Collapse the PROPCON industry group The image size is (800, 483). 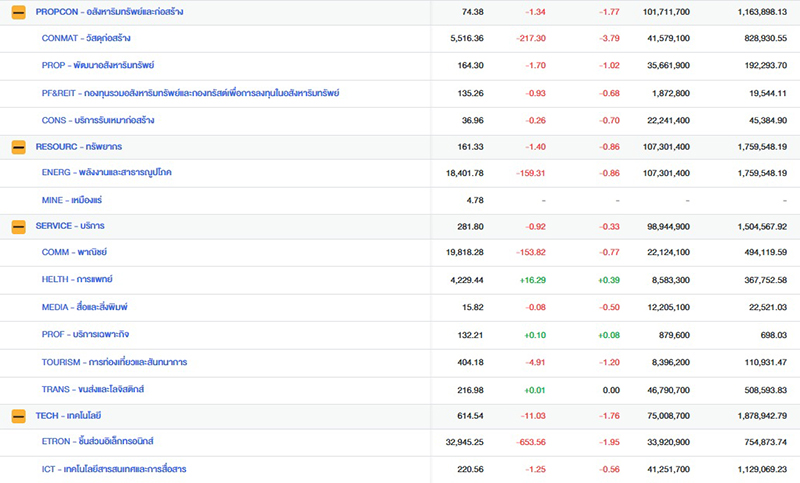[x=18, y=12]
